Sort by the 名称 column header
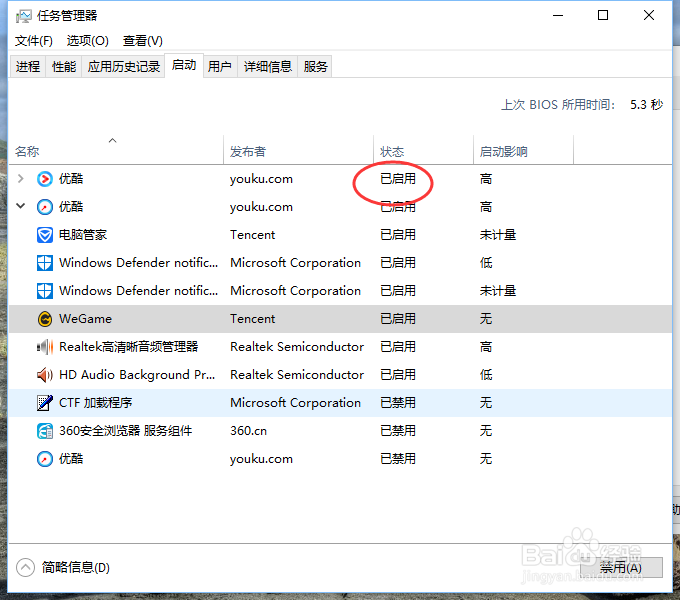The width and height of the screenshot is (680, 600). pos(116,150)
